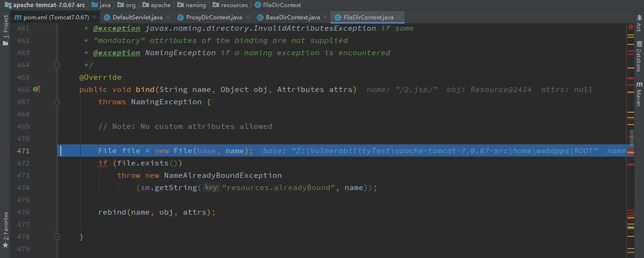Click NameAlreadyBoundException in the throw statement
This screenshot has height=258, width=644.
223,175
